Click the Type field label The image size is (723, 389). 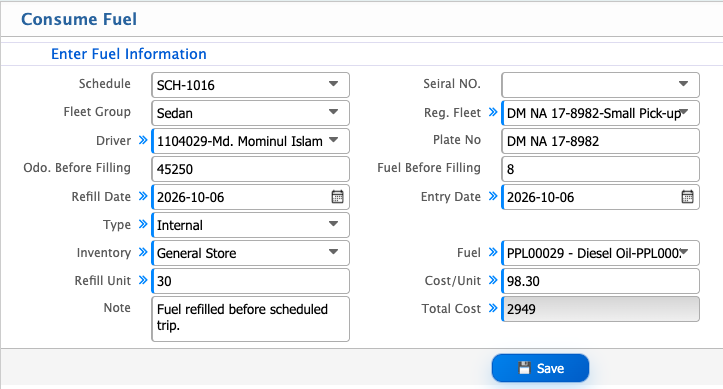[x=117, y=225]
